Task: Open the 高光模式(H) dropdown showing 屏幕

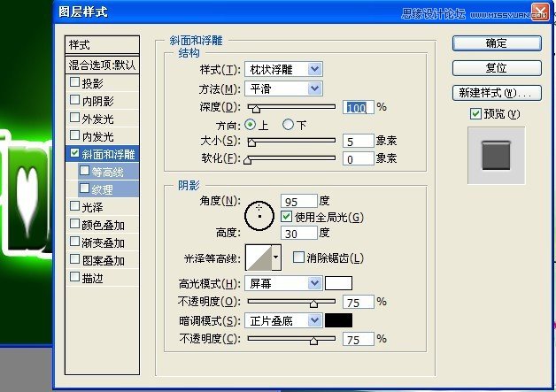Action: pos(283,283)
